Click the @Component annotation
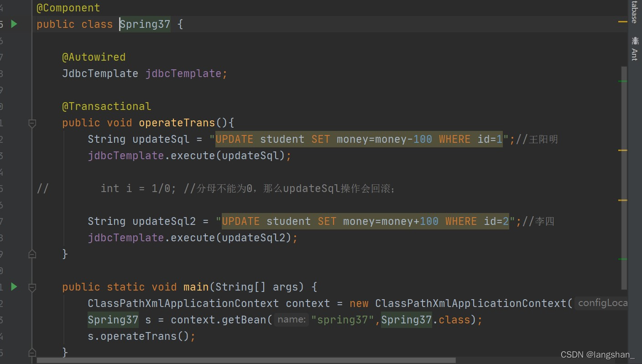 click(x=68, y=8)
